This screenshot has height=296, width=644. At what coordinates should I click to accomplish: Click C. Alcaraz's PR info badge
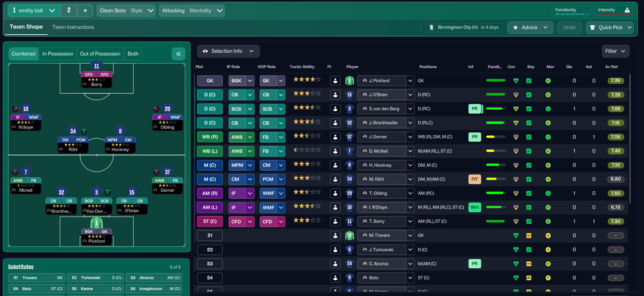click(x=475, y=264)
